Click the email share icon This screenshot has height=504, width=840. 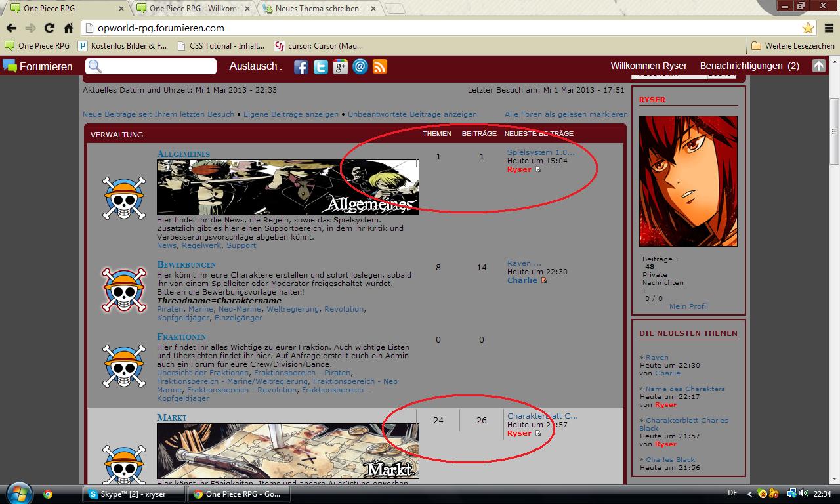pos(360,66)
